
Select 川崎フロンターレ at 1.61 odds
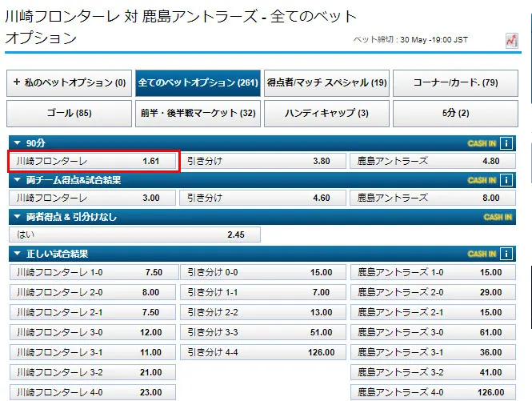(93, 161)
